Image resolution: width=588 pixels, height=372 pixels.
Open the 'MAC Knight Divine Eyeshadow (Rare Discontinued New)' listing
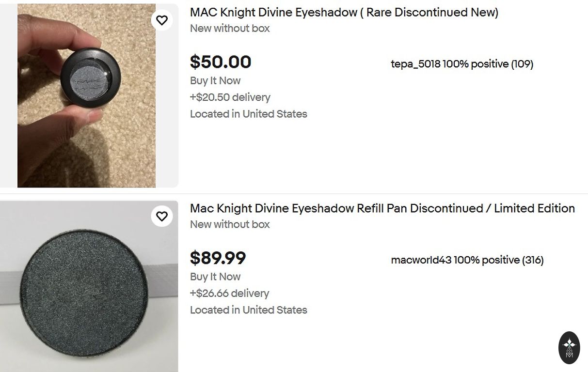344,13
